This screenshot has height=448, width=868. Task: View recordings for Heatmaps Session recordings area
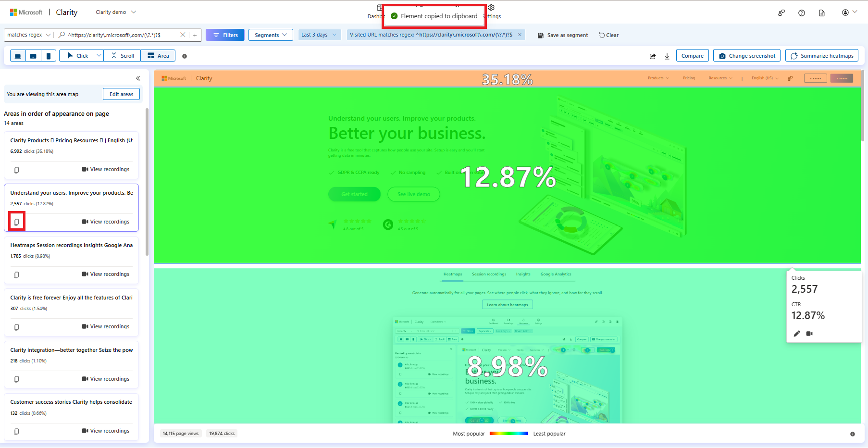point(106,274)
